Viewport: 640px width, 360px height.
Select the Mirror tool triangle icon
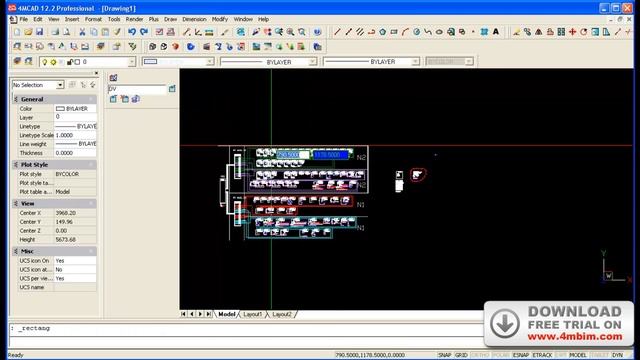click(x=539, y=32)
